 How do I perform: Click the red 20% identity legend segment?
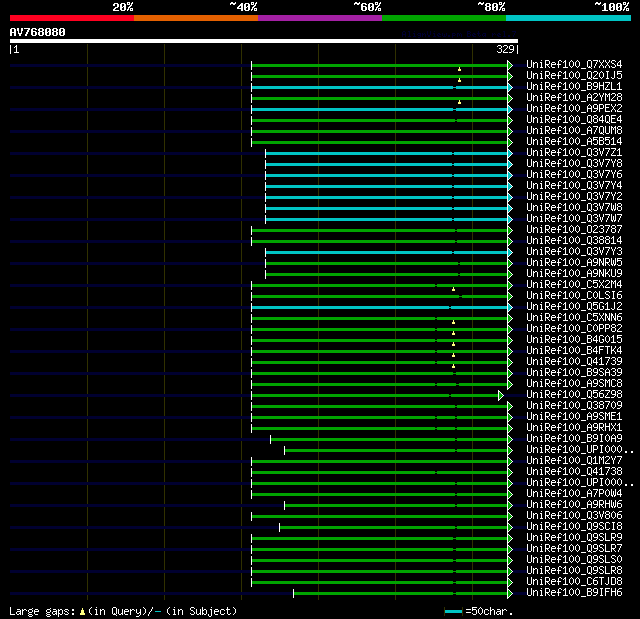(x=72, y=18)
